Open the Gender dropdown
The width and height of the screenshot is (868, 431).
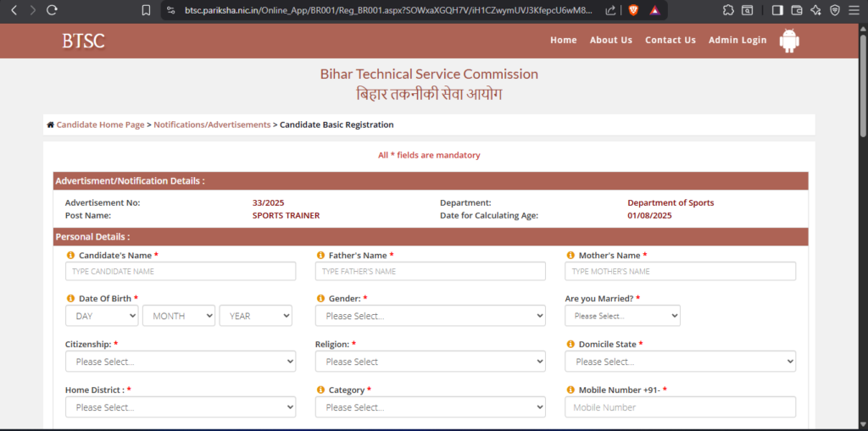click(430, 316)
